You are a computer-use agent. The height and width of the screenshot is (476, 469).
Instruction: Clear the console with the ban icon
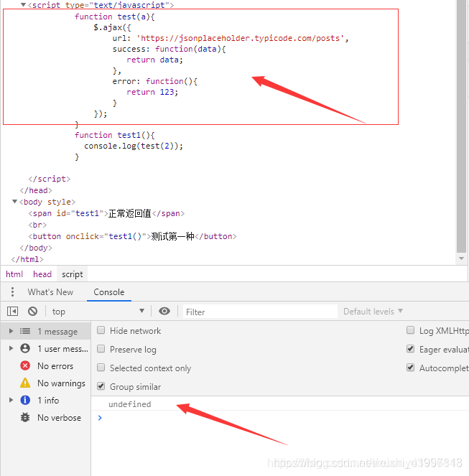[33, 311]
